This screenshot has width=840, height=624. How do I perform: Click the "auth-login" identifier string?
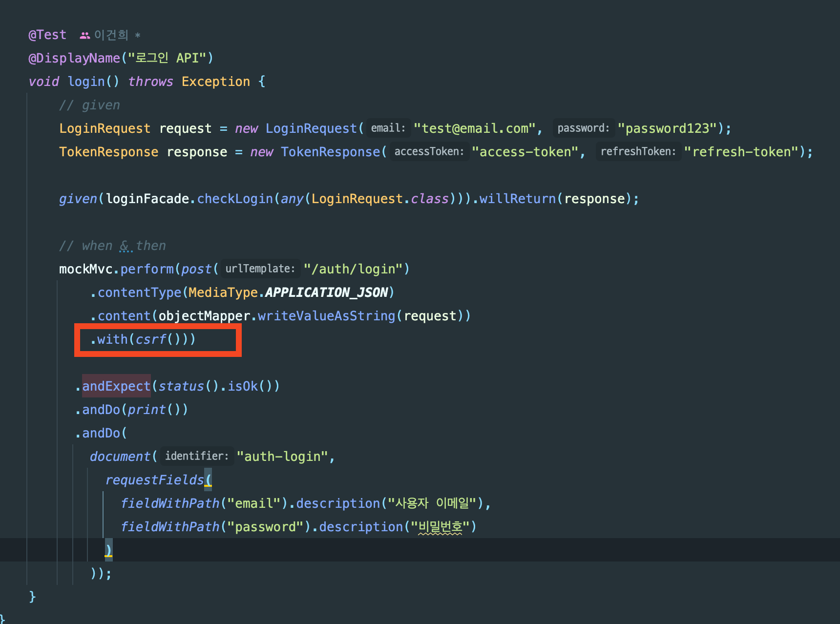pos(282,457)
